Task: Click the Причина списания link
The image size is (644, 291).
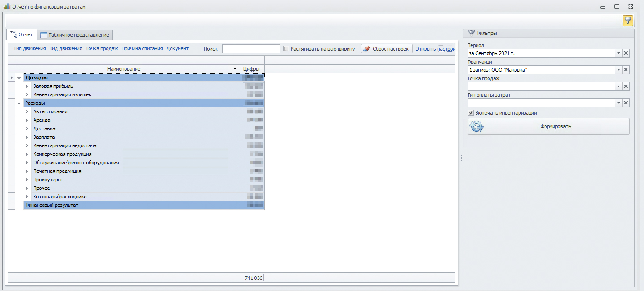Action: [142, 49]
